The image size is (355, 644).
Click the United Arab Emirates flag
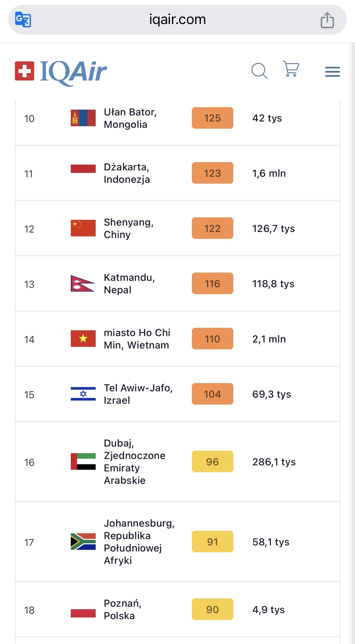pyautogui.click(x=83, y=461)
